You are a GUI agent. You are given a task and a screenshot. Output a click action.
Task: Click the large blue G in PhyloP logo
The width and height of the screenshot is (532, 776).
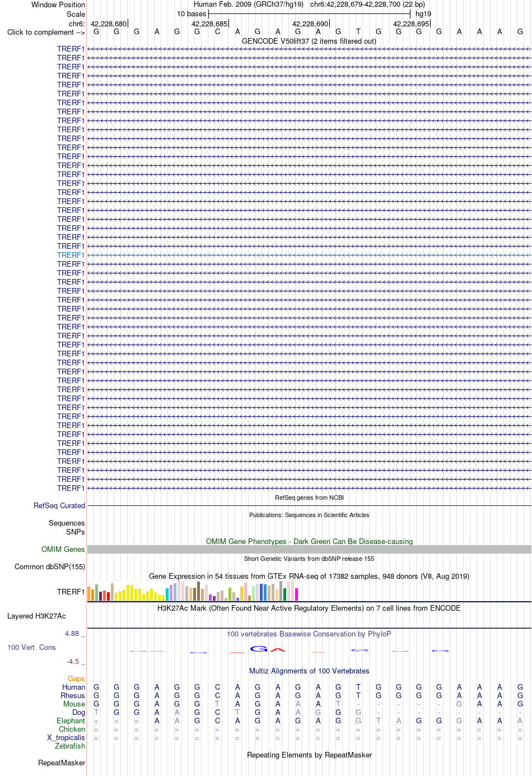pos(259,649)
